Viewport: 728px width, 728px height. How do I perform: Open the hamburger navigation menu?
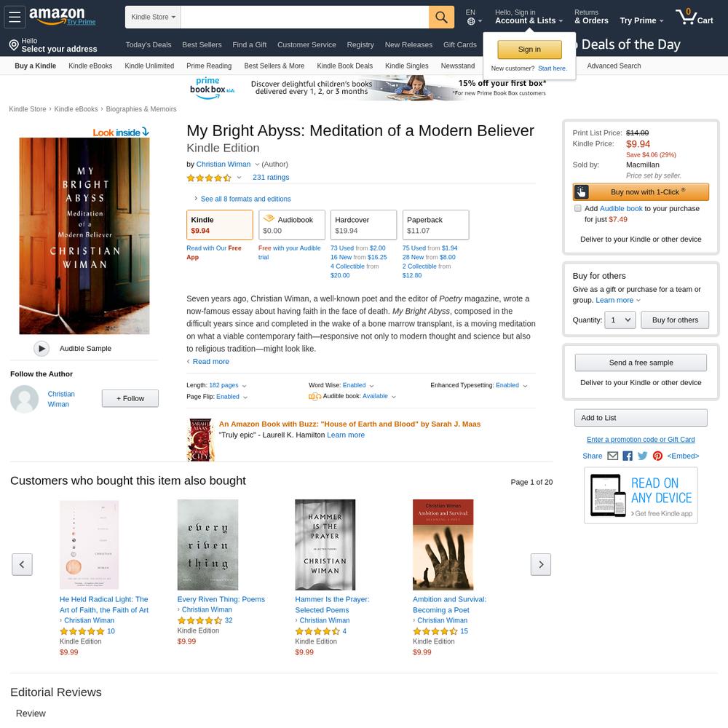[15, 17]
